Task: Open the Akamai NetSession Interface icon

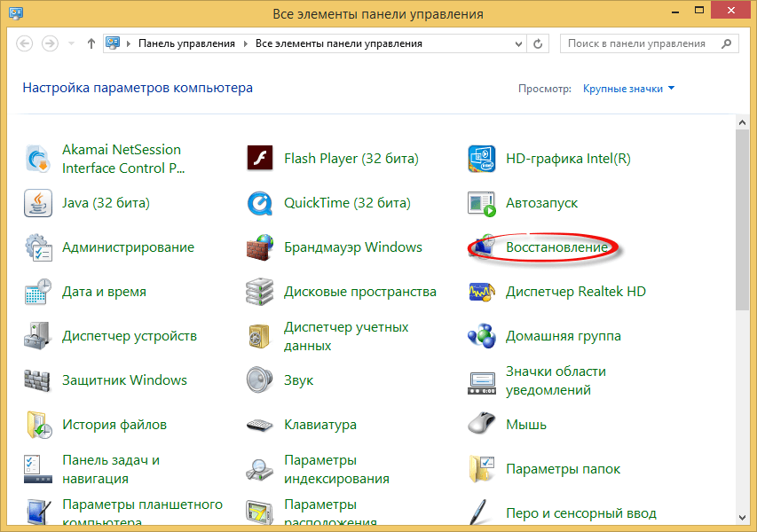Action: (x=37, y=159)
